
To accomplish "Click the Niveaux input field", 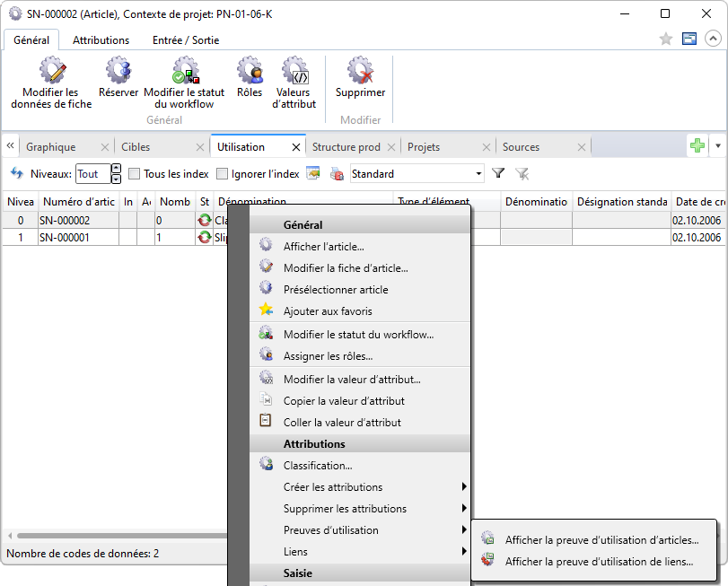I will click(x=92, y=174).
